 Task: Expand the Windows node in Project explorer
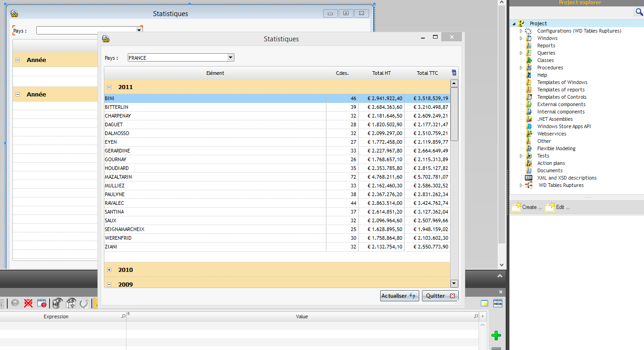(521, 38)
